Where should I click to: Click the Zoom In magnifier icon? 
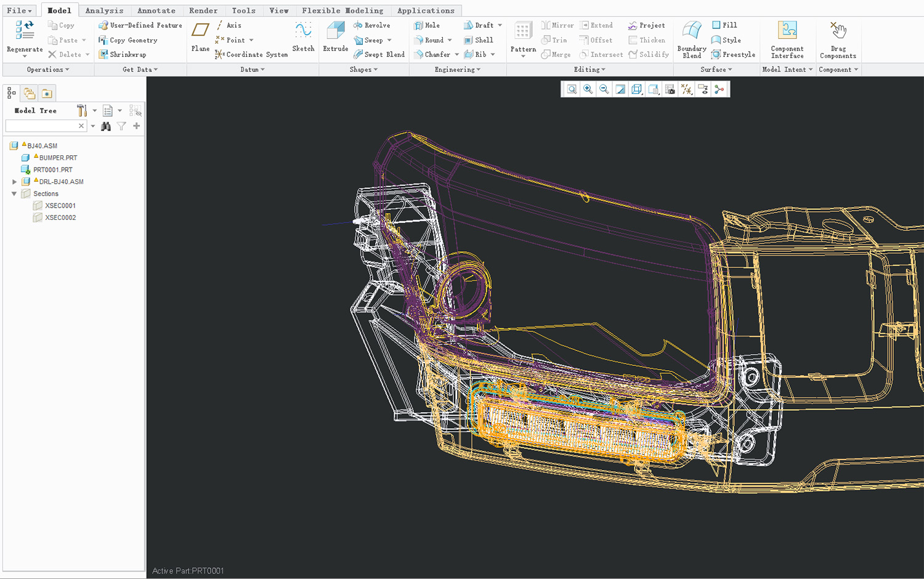coord(588,89)
